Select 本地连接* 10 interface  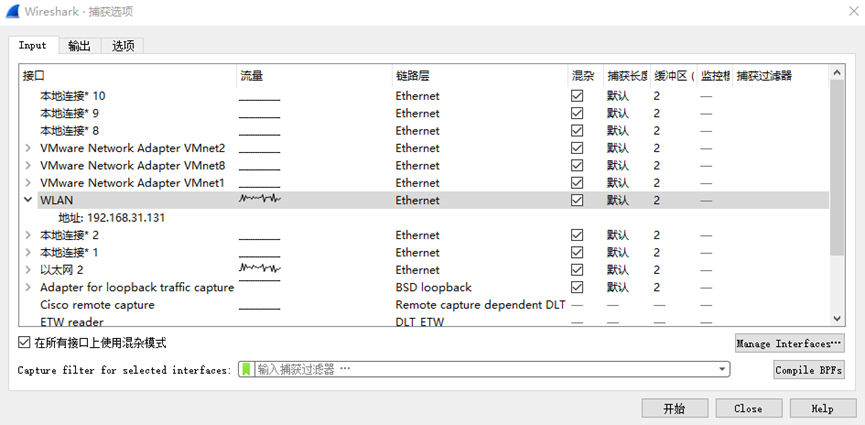coord(73,96)
